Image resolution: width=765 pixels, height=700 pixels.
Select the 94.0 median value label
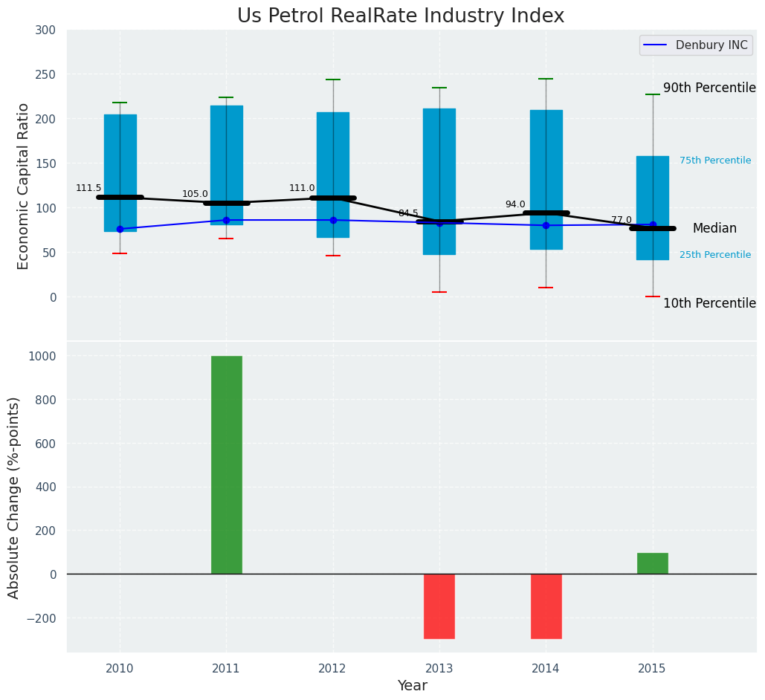tap(515, 204)
